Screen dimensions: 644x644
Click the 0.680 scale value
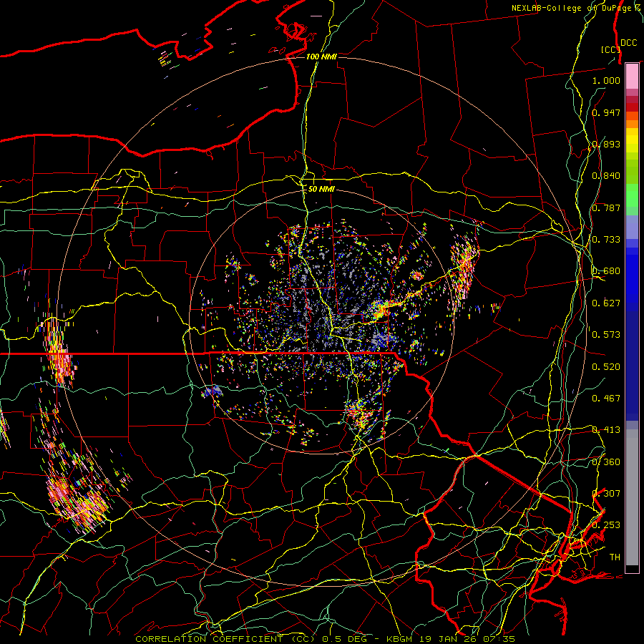tap(606, 271)
